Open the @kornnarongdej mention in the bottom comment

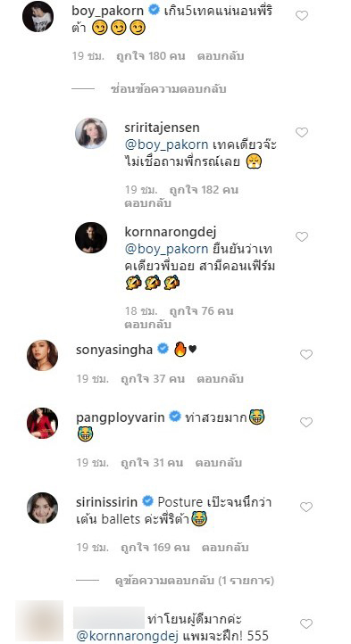click(x=127, y=636)
